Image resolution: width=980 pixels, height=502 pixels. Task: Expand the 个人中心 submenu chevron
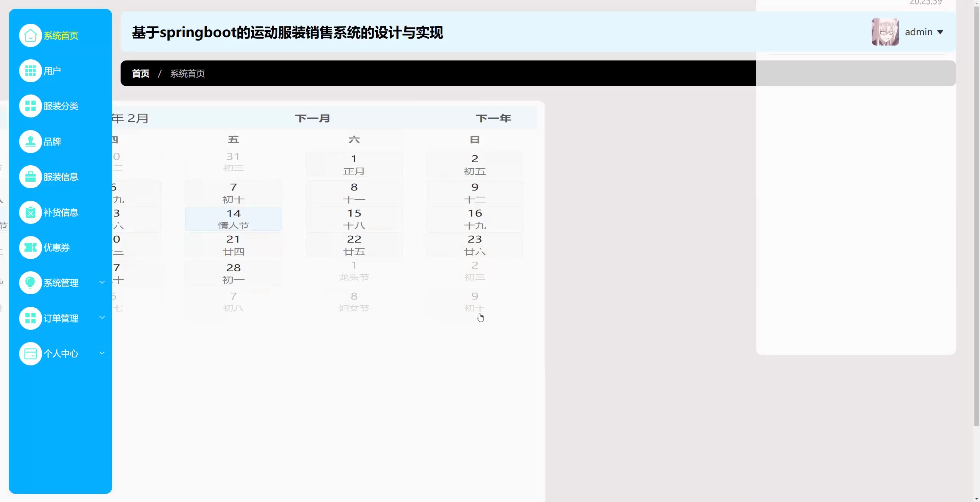point(102,353)
